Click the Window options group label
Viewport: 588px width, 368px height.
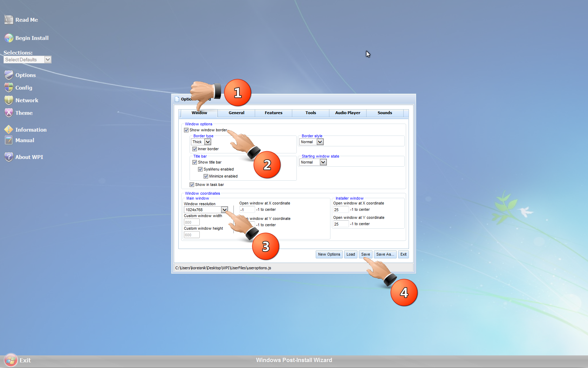click(199, 124)
